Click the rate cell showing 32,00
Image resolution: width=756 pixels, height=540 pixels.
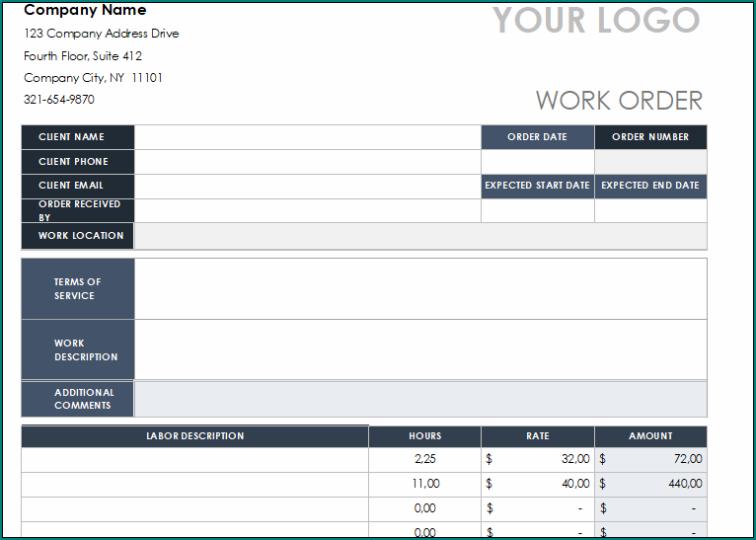point(538,460)
